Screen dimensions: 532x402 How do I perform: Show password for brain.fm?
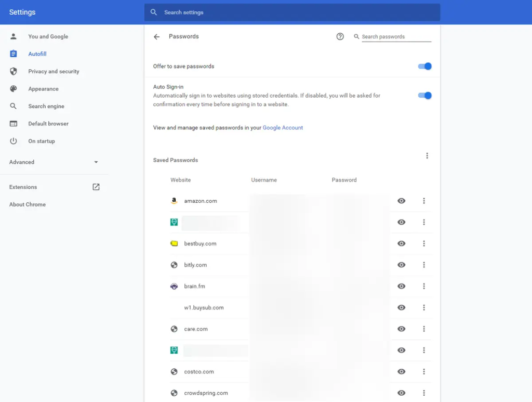tap(402, 286)
